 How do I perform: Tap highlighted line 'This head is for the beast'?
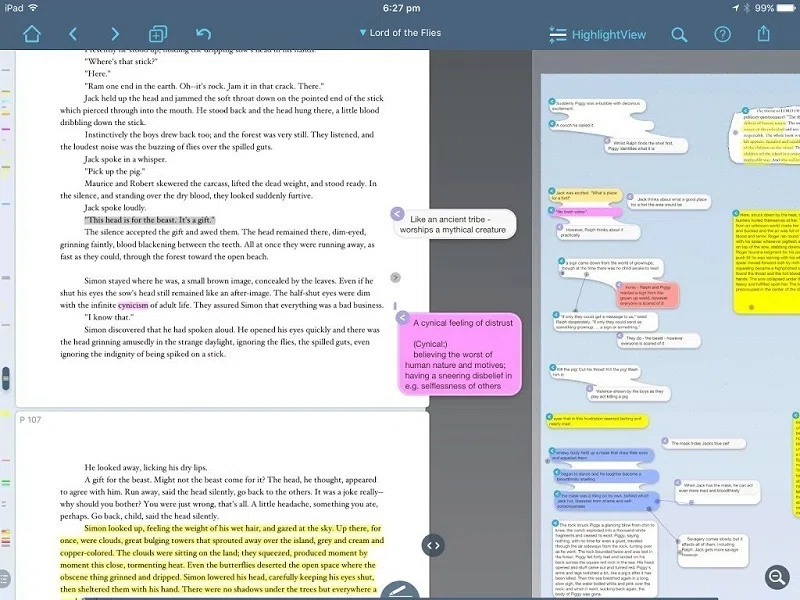pos(149,220)
